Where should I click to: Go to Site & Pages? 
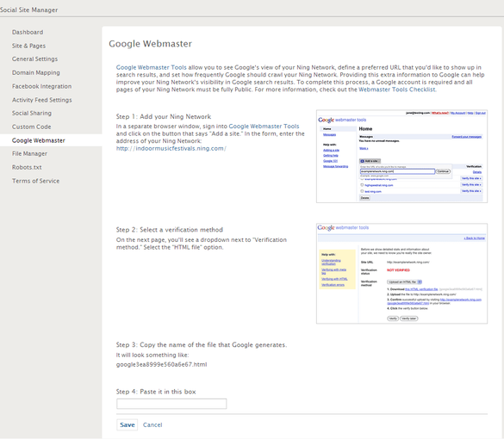(x=28, y=46)
